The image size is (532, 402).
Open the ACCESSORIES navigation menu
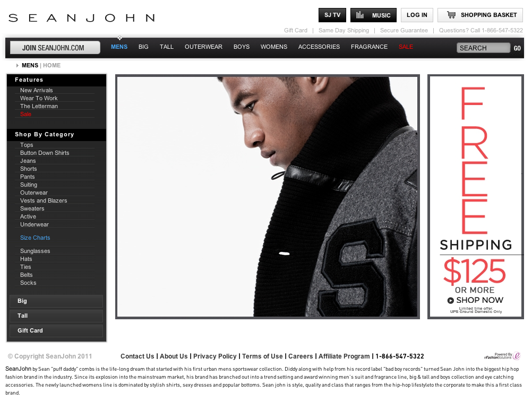click(319, 47)
